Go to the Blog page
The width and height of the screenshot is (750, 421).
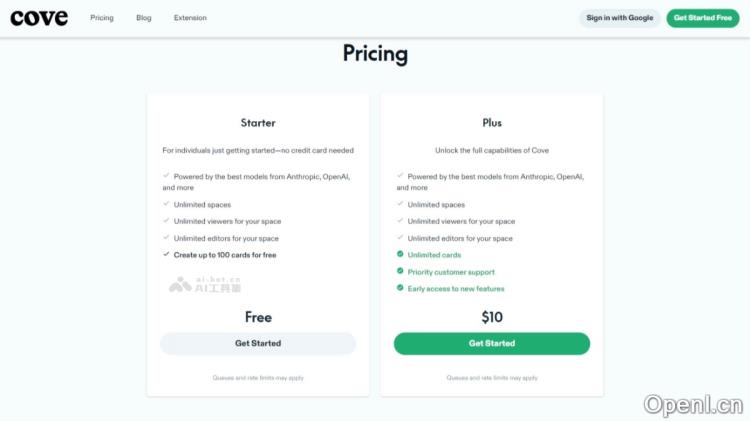(144, 18)
